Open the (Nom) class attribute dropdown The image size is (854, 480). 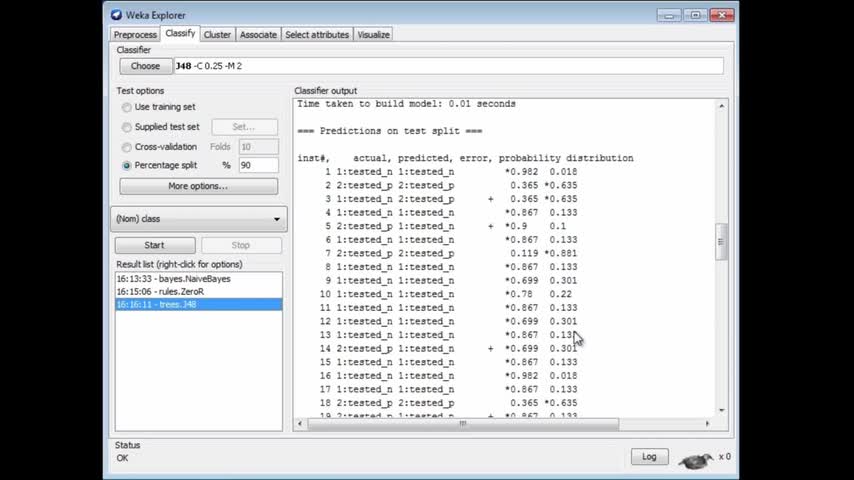click(x=199, y=219)
